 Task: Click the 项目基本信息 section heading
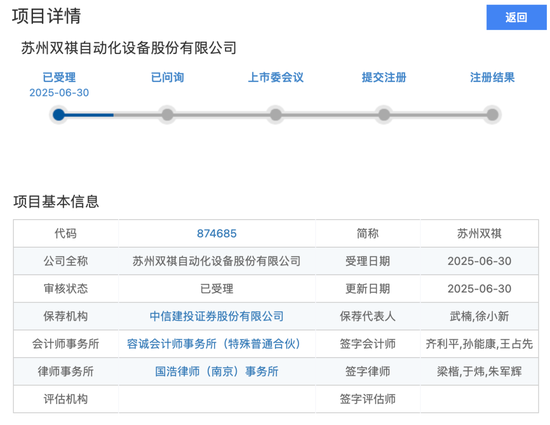(x=56, y=202)
